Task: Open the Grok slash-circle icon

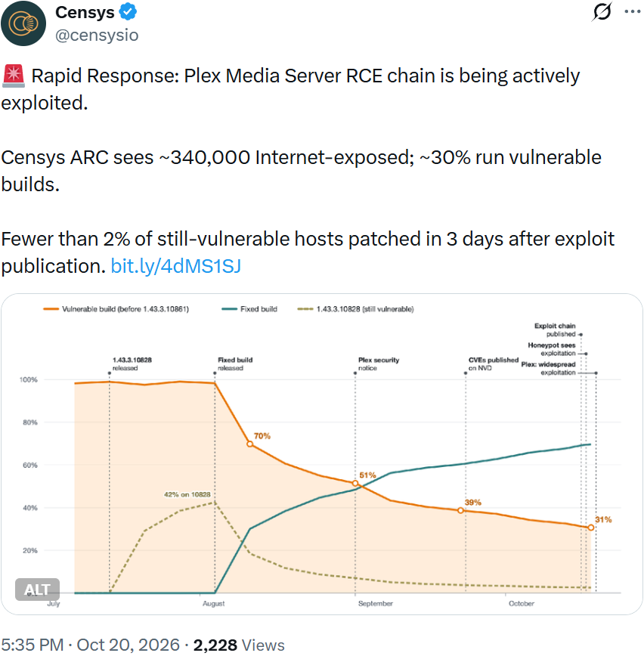Action: coord(602,12)
